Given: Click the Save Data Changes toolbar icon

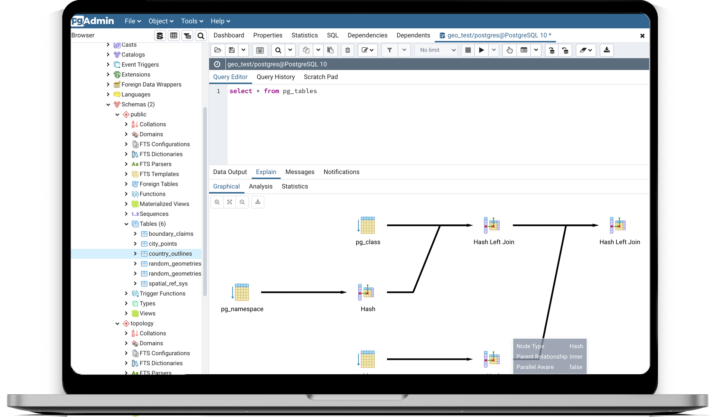Looking at the screenshot, I should (x=260, y=50).
